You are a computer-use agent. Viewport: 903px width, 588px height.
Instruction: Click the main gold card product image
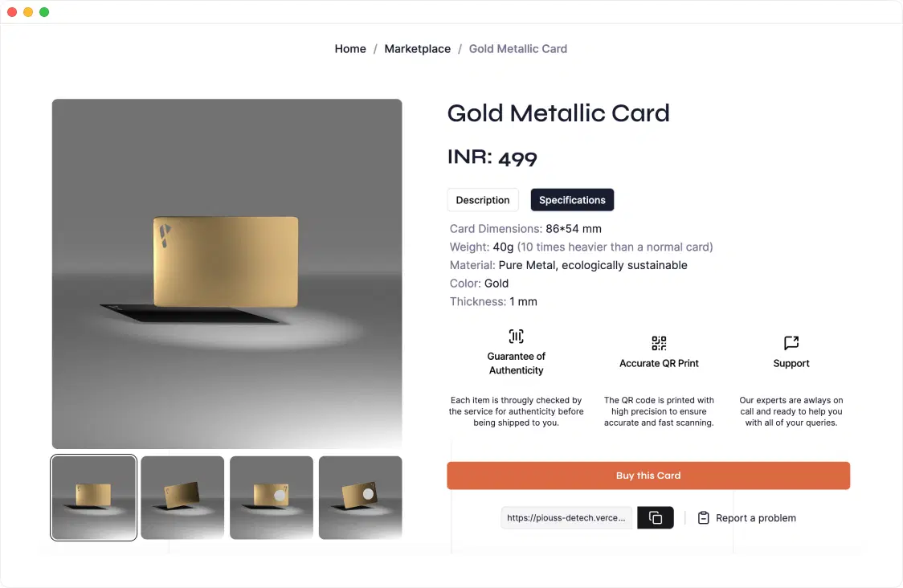pos(227,273)
